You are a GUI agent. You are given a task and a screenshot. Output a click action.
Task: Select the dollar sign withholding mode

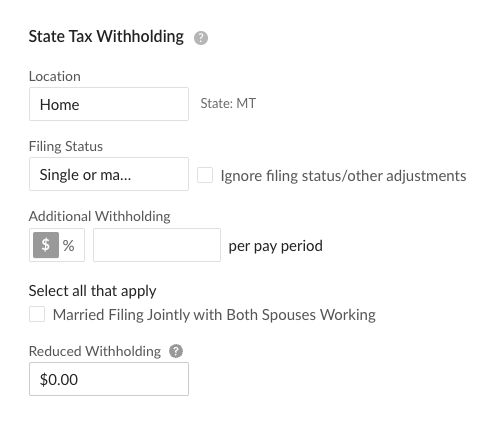pyautogui.click(x=46, y=245)
